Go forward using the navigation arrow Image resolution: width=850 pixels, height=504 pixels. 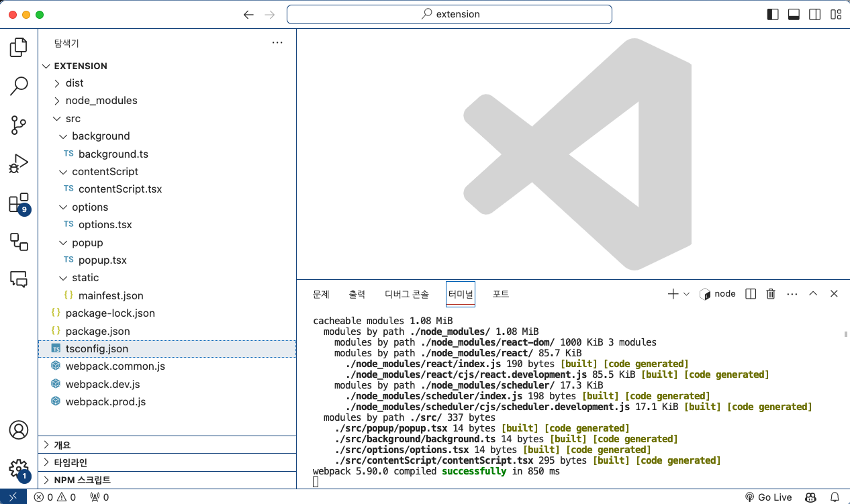270,14
